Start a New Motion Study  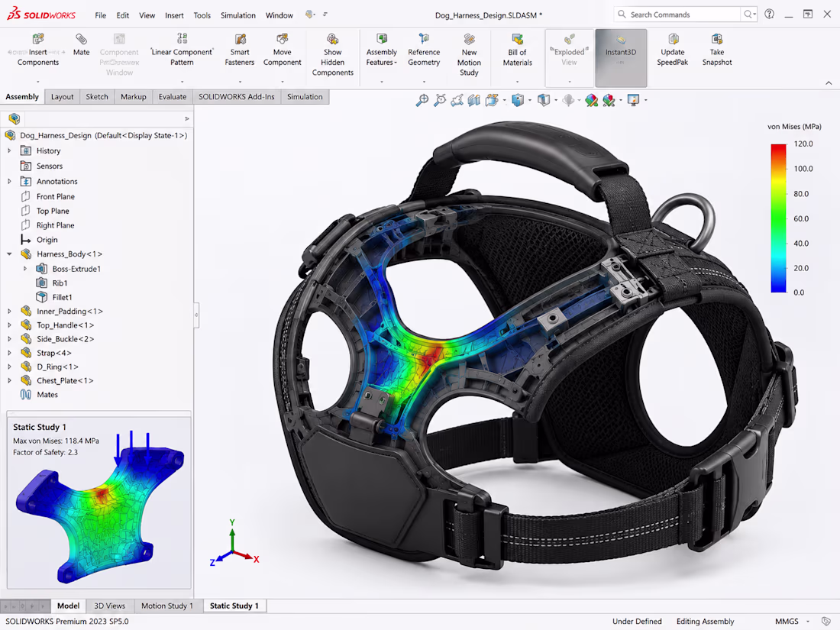click(x=470, y=55)
